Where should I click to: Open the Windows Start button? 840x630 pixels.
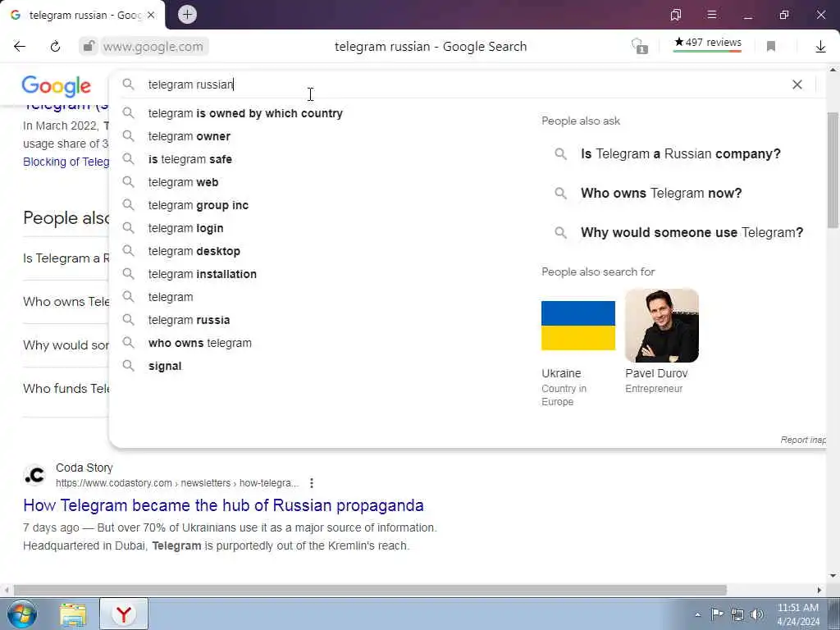point(21,614)
